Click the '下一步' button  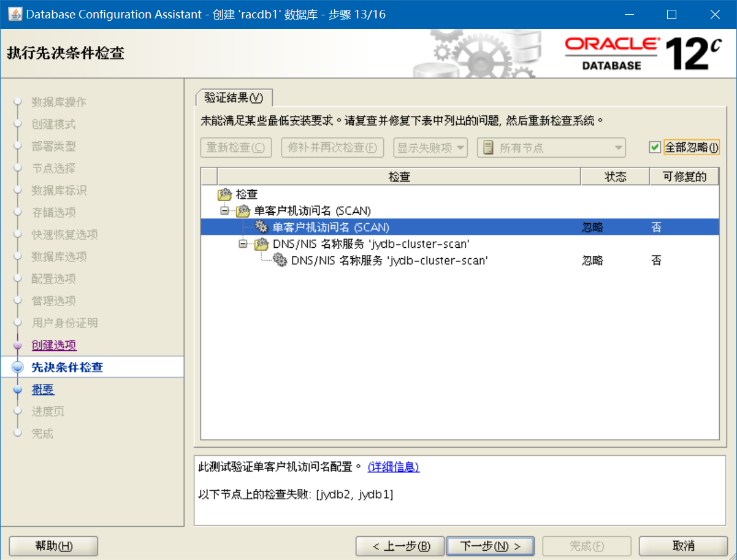491,546
